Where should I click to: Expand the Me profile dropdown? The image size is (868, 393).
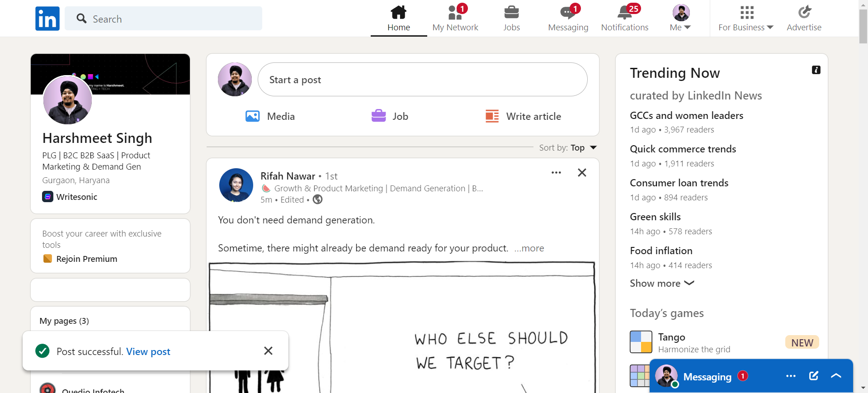(681, 19)
